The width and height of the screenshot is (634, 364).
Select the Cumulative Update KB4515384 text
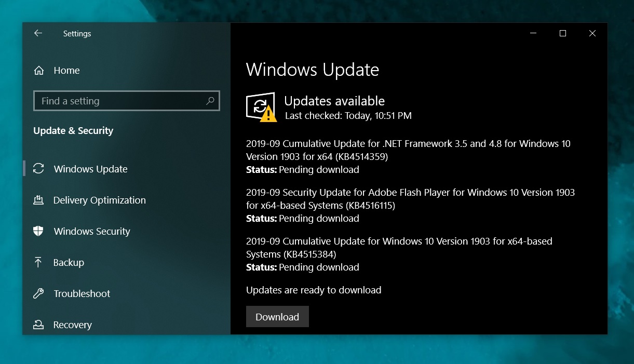pyautogui.click(x=399, y=248)
